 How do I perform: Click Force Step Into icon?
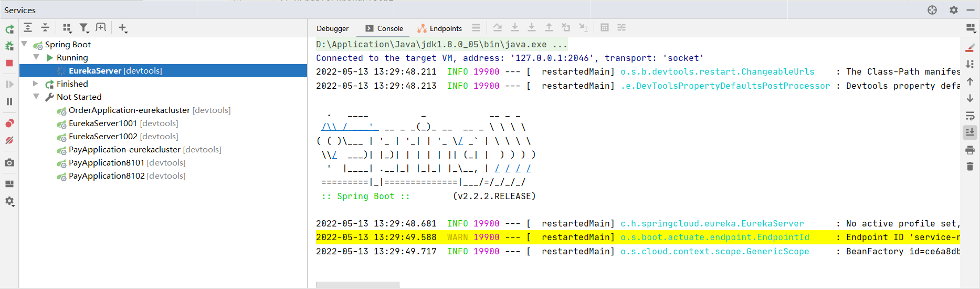click(532, 27)
